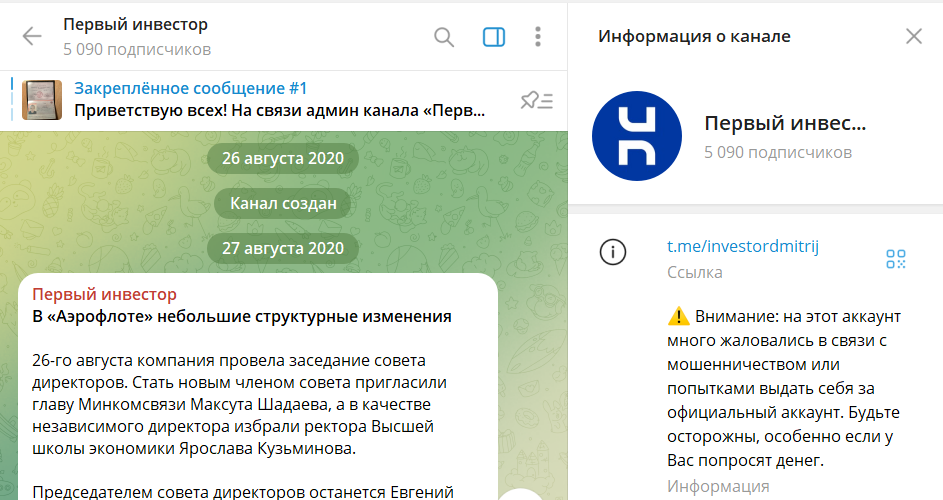Click the '27 августа 2020' date badge
The image size is (943, 500).
pyautogui.click(x=283, y=248)
